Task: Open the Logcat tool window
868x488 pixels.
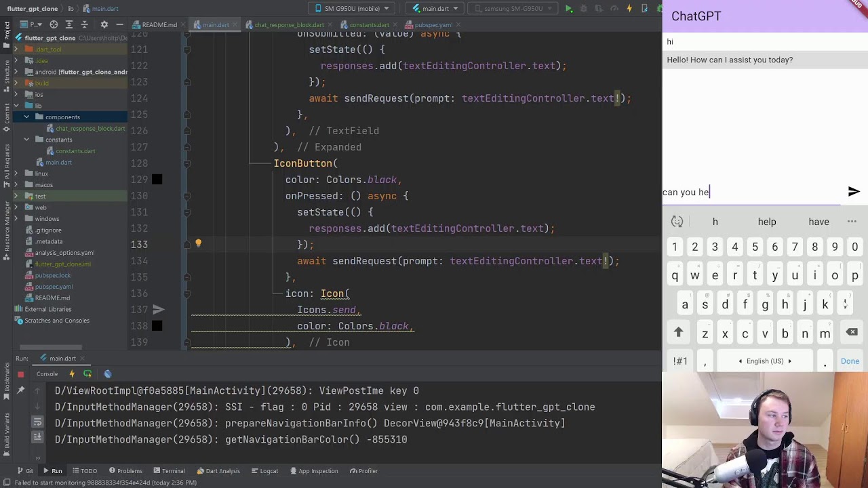Action: 264,471
